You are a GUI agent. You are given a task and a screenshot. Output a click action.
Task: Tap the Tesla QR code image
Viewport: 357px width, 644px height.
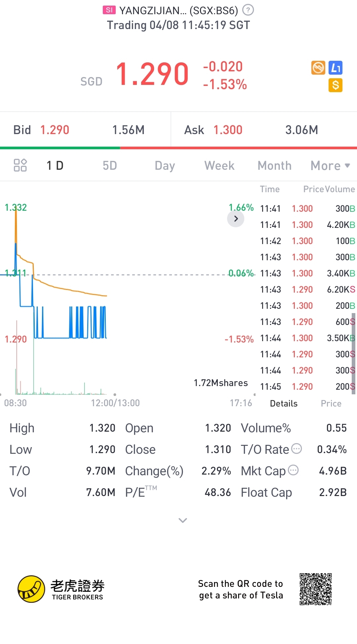pyautogui.click(x=316, y=589)
